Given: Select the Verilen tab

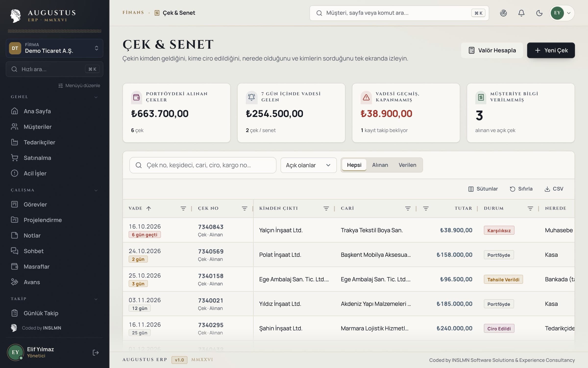Looking at the screenshot, I should [407, 165].
